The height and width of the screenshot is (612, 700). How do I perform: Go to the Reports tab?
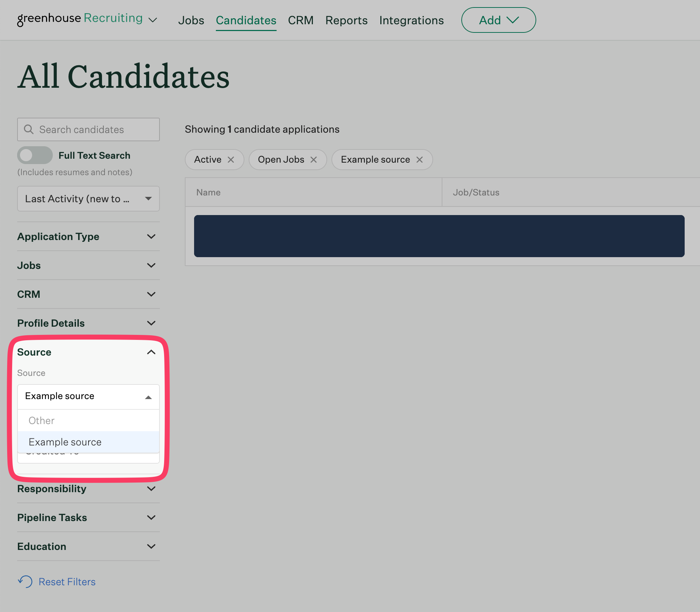pos(346,20)
